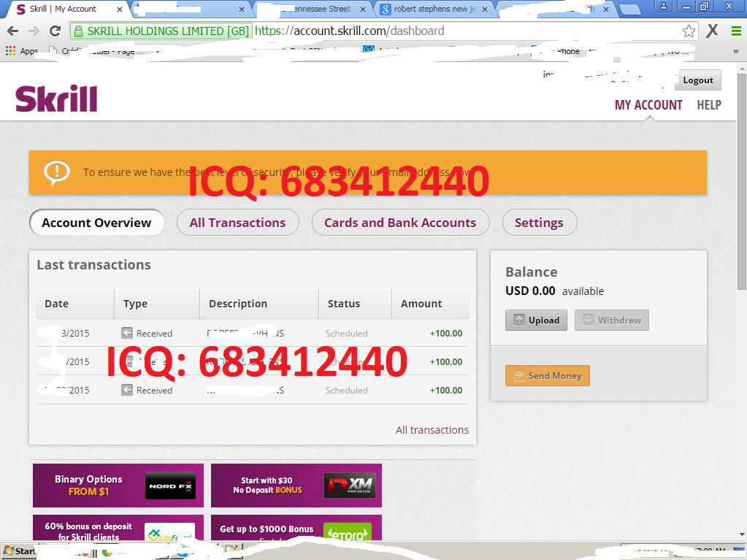The image size is (747, 560).
Task: Click Received icon in last transaction row
Action: click(127, 390)
